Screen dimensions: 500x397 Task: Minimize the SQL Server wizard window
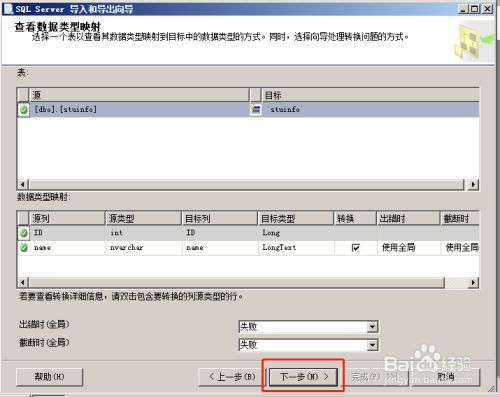462,8
